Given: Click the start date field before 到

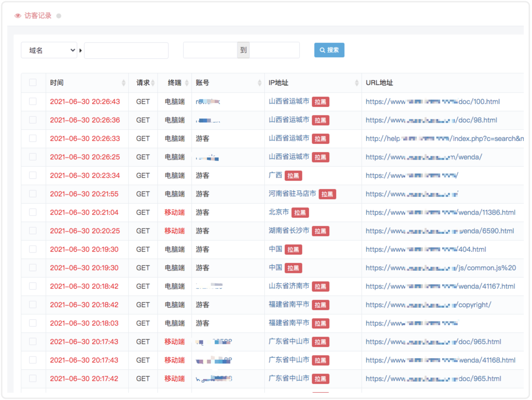Looking at the screenshot, I should tap(210, 50).
